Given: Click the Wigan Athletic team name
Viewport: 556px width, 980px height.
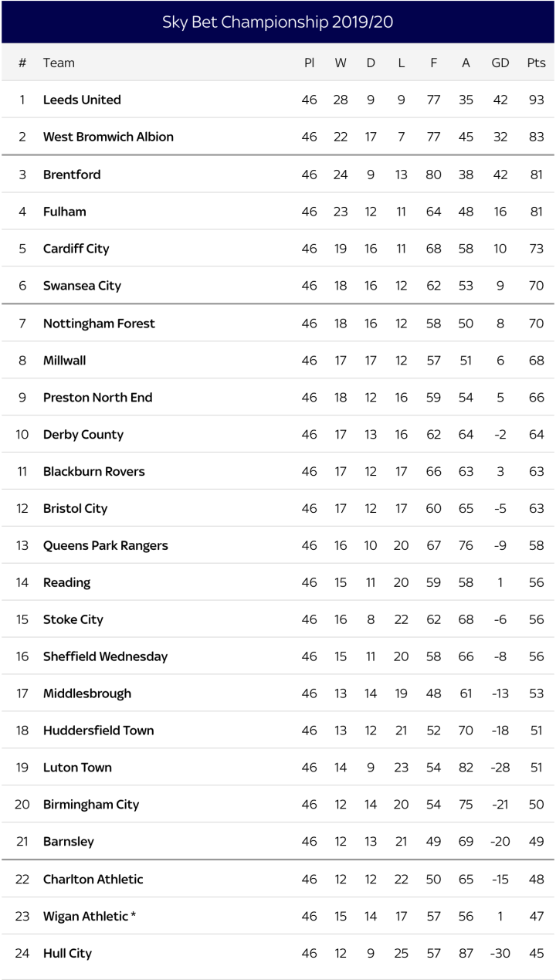Looking at the screenshot, I should pyautogui.click(x=86, y=917).
